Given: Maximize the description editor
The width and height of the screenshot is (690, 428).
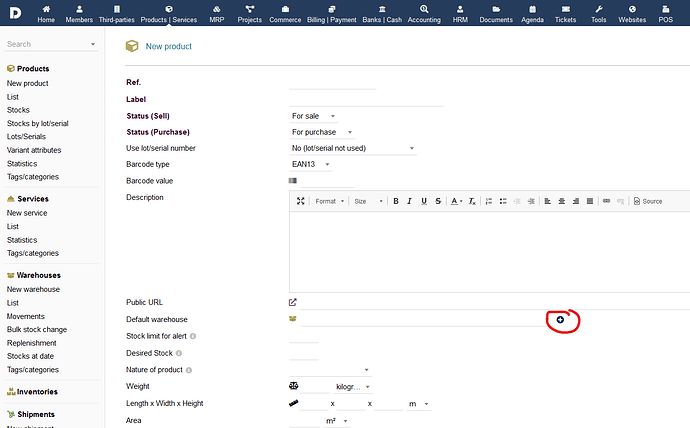Looking at the screenshot, I should coord(301,201).
